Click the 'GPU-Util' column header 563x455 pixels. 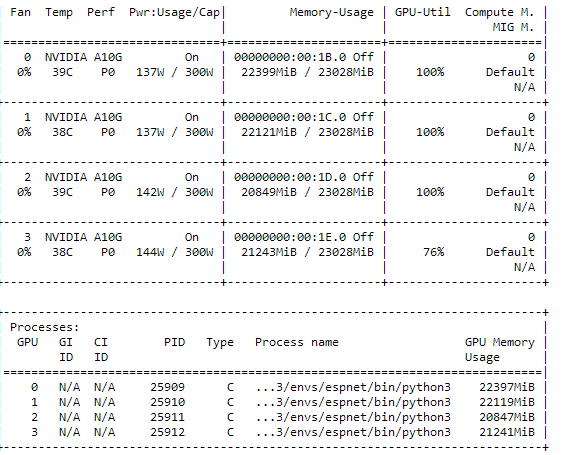[423, 12]
